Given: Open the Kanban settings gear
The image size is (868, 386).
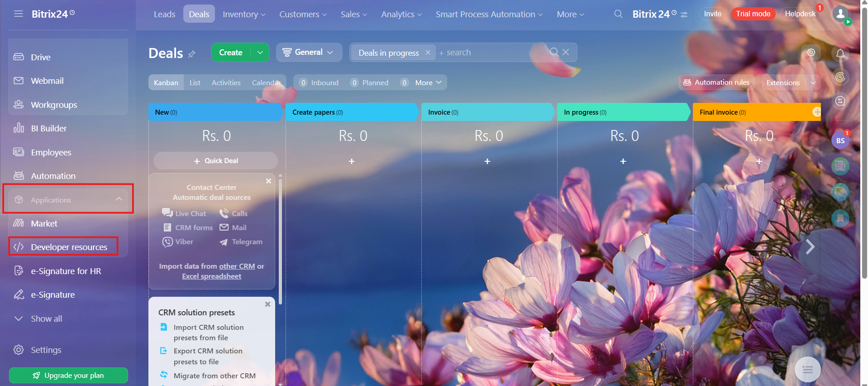Looking at the screenshot, I should tap(811, 53).
